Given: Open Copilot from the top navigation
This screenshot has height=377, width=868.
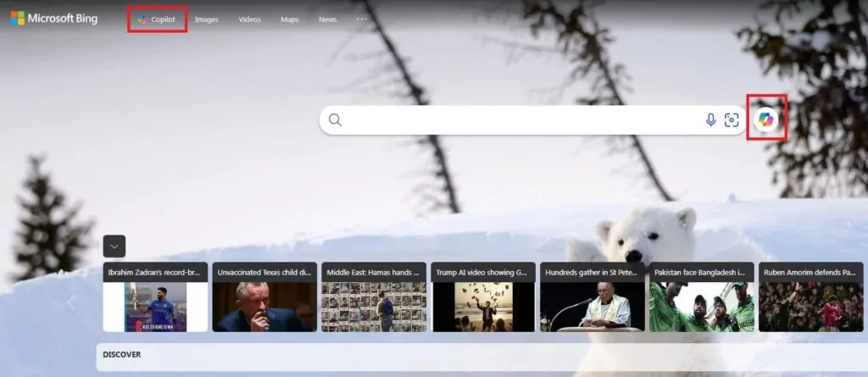Looking at the screenshot, I should [x=157, y=19].
